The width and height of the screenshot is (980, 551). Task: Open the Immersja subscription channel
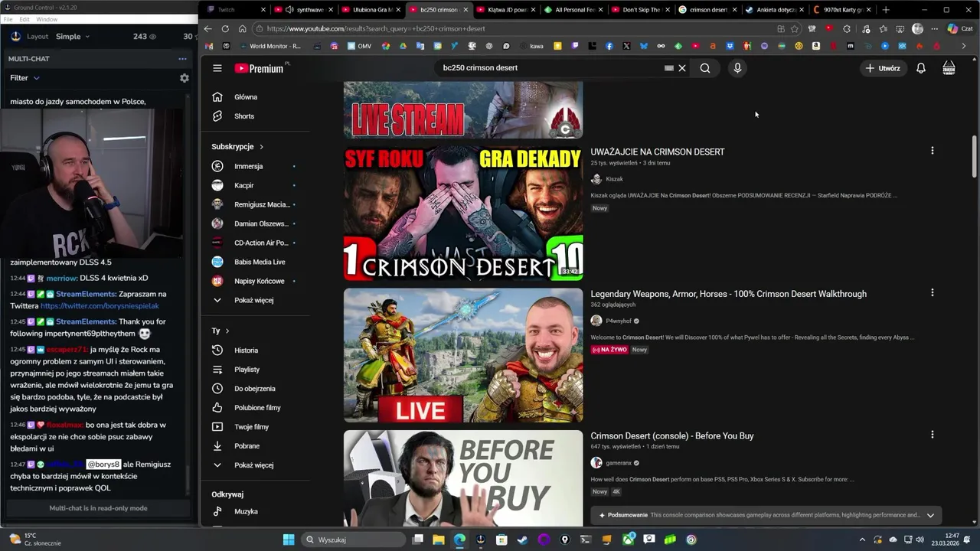(248, 166)
